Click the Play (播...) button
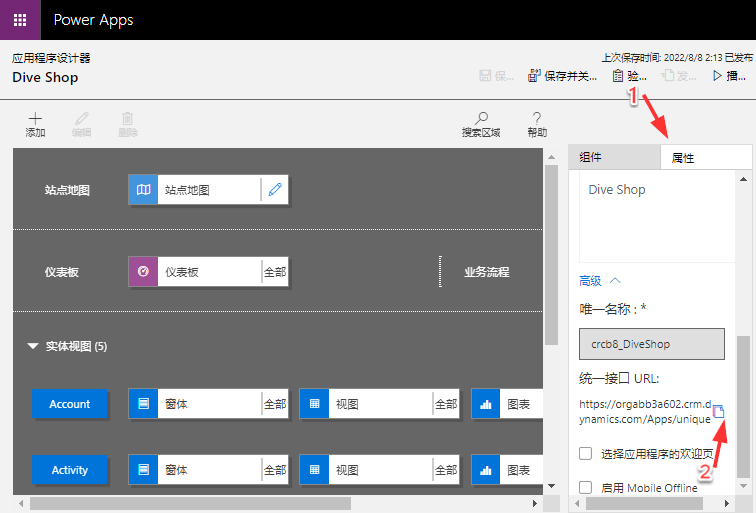This screenshot has height=513, width=756. tap(729, 76)
